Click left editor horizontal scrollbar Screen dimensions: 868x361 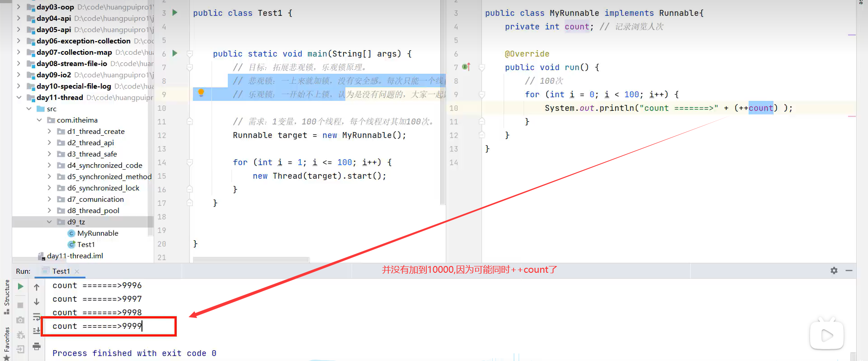[251, 260]
